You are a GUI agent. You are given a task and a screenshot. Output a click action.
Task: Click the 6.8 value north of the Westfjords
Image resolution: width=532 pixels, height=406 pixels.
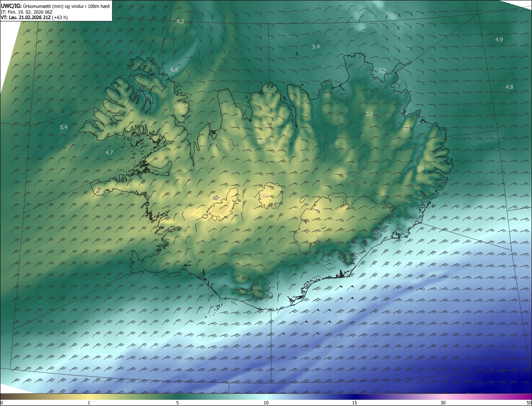[174, 69]
